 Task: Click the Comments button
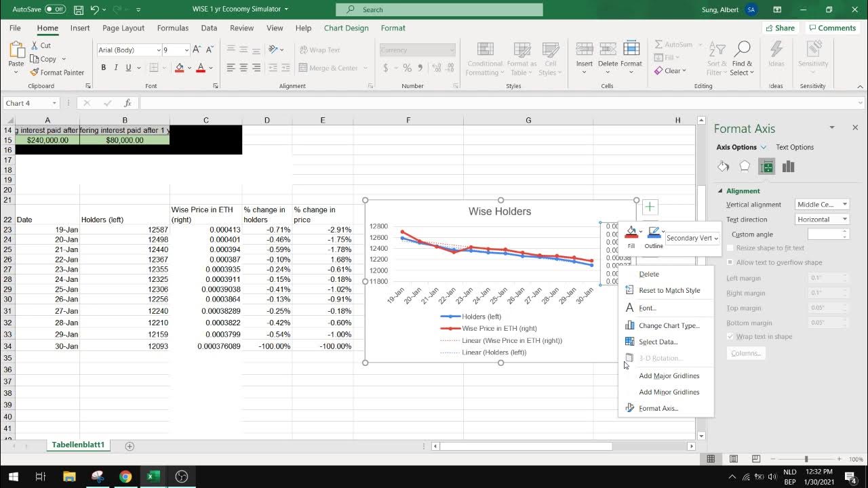pos(832,28)
